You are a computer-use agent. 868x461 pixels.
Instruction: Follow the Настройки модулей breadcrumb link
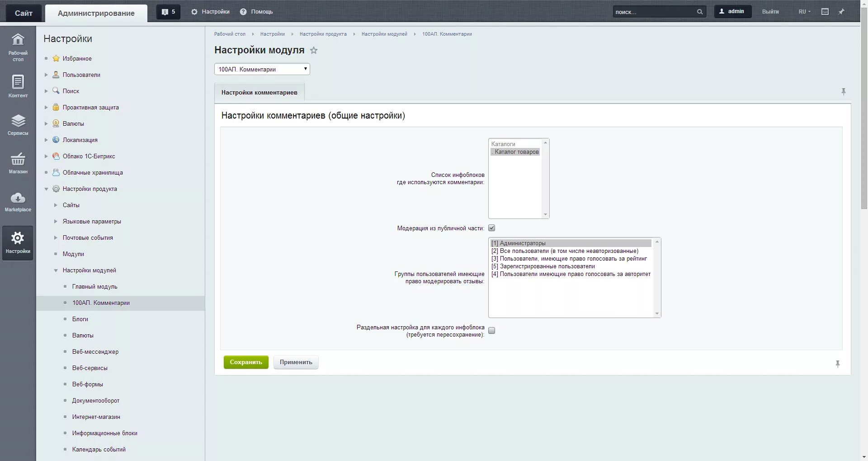coord(384,34)
